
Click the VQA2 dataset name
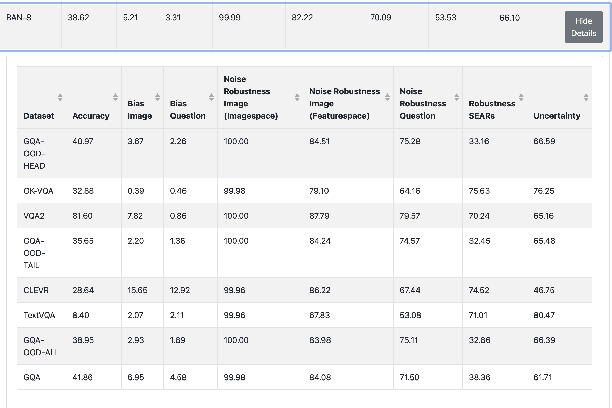[33, 214]
